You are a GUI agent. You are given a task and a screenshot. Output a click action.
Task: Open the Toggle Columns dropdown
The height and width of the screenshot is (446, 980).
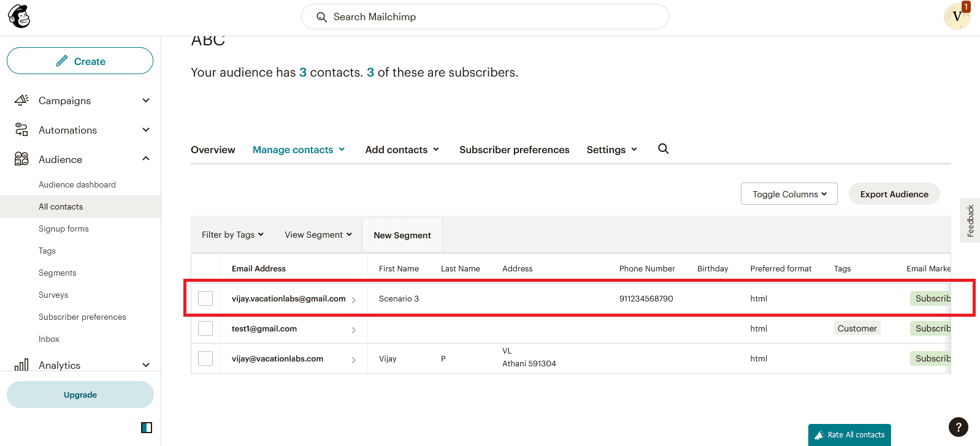(x=789, y=194)
